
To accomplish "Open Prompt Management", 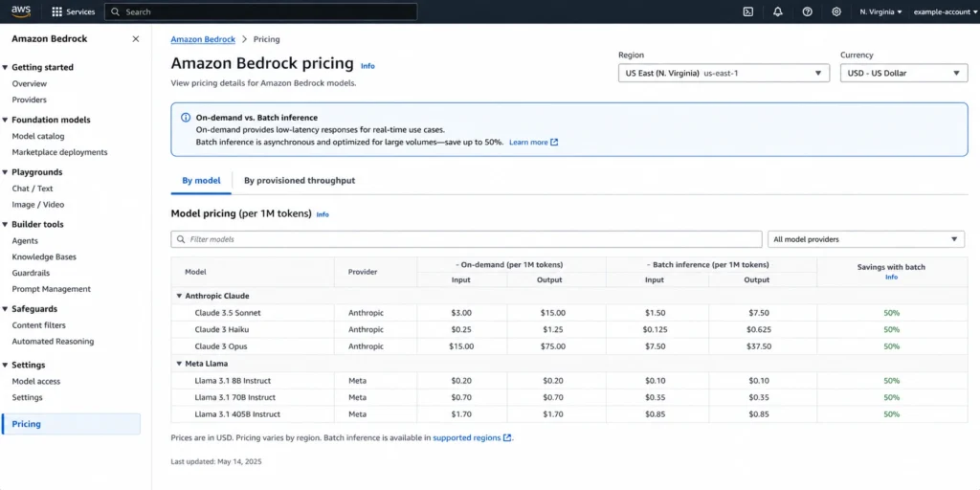I will coord(52,289).
